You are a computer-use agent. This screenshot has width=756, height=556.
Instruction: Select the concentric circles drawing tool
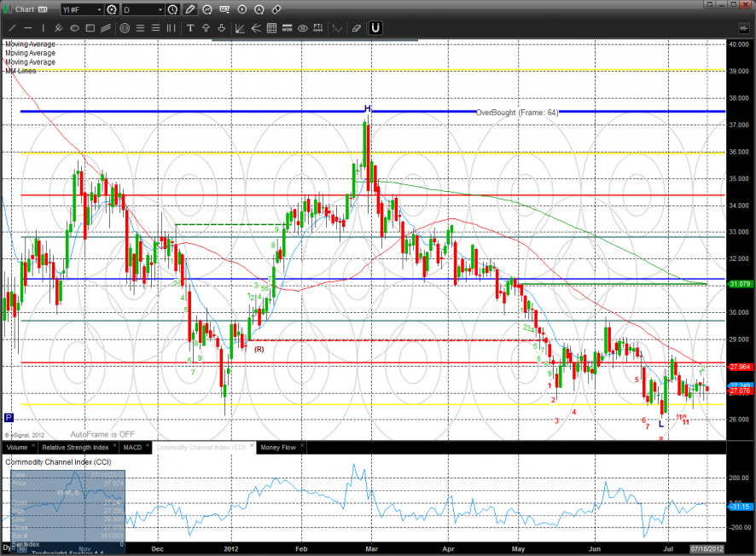(125, 28)
